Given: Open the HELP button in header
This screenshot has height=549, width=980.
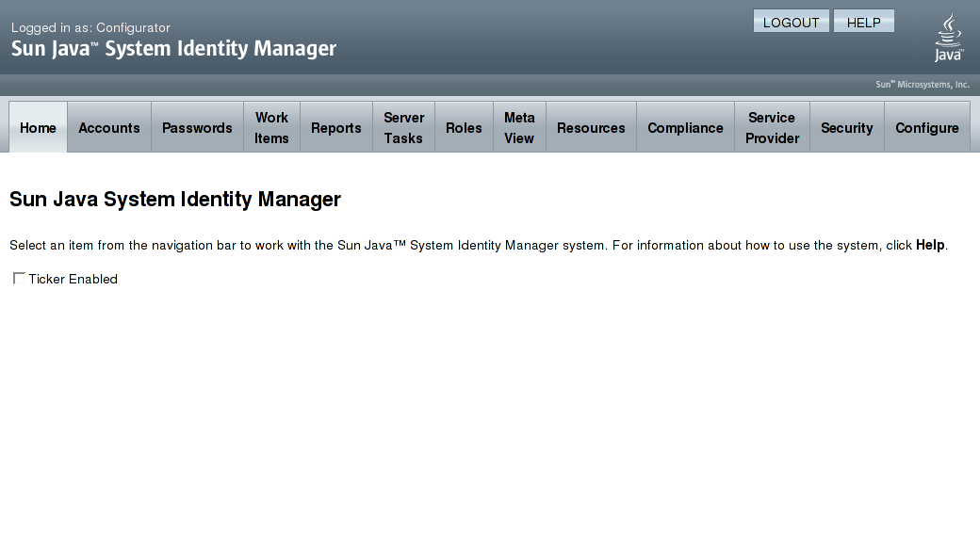Looking at the screenshot, I should (x=863, y=23).
